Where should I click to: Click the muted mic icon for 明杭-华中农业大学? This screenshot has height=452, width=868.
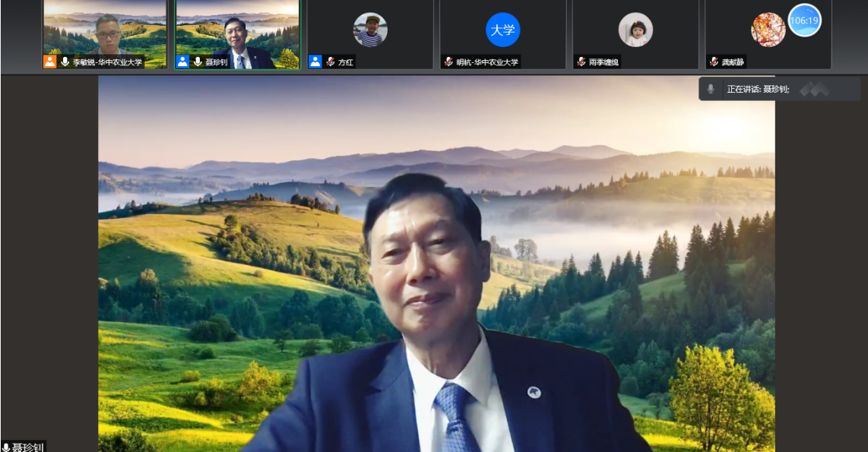click(448, 62)
